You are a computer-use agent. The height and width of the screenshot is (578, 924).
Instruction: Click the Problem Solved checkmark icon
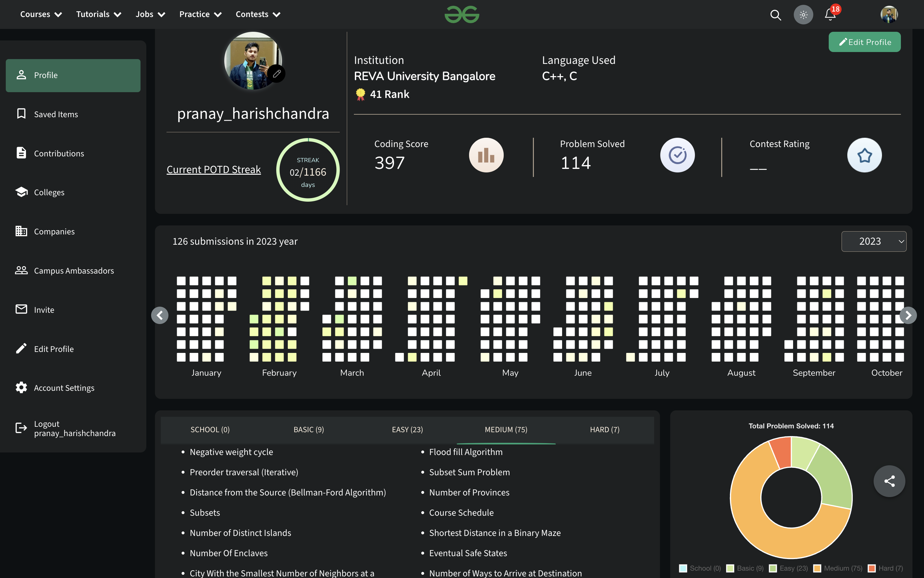tap(677, 155)
